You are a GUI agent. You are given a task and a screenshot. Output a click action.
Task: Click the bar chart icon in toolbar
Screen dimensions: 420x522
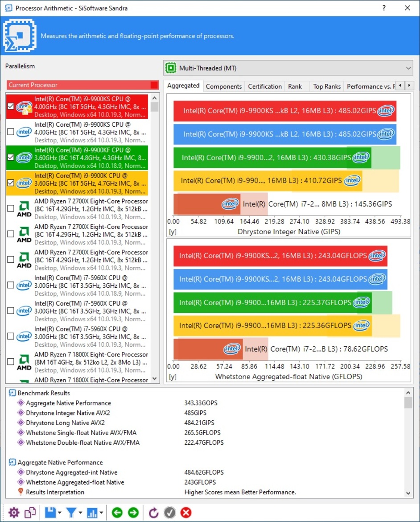(92, 512)
